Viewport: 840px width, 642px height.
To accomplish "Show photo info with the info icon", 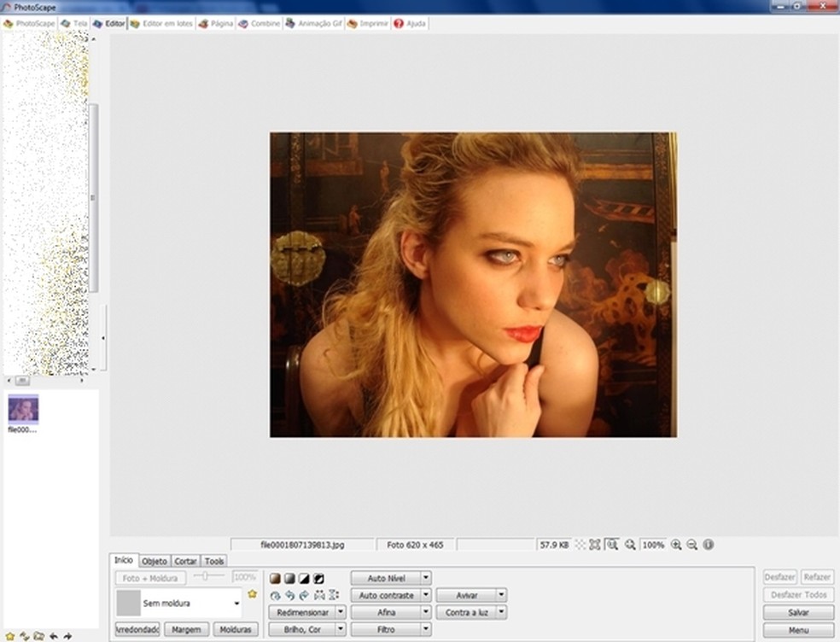I will (709, 545).
